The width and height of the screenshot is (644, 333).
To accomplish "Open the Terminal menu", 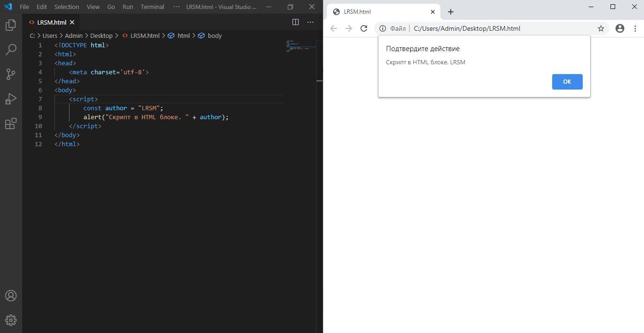I will [152, 7].
